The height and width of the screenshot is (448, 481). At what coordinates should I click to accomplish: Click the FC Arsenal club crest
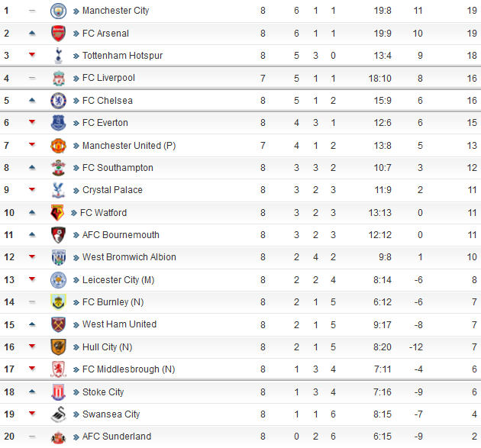click(58, 34)
